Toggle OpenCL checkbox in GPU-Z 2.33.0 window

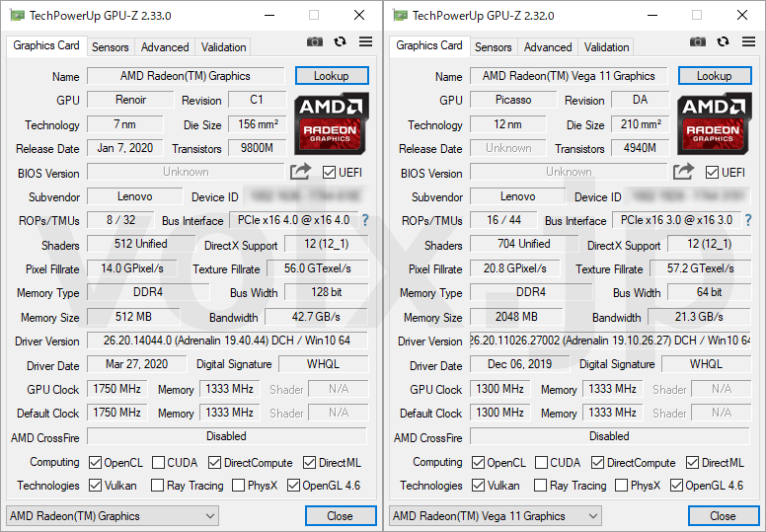tap(96, 462)
